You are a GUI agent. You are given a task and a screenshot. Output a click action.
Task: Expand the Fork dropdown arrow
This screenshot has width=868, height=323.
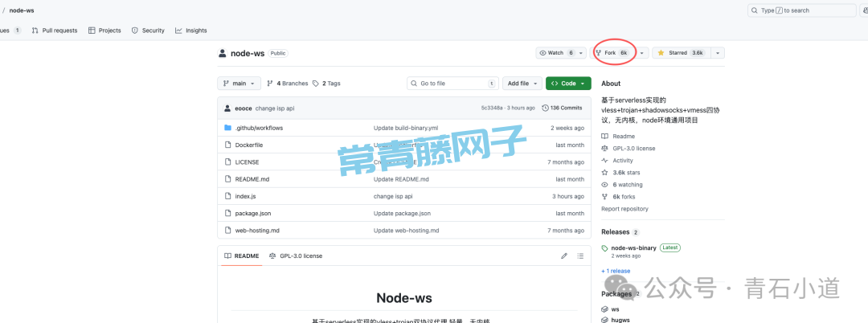point(641,53)
